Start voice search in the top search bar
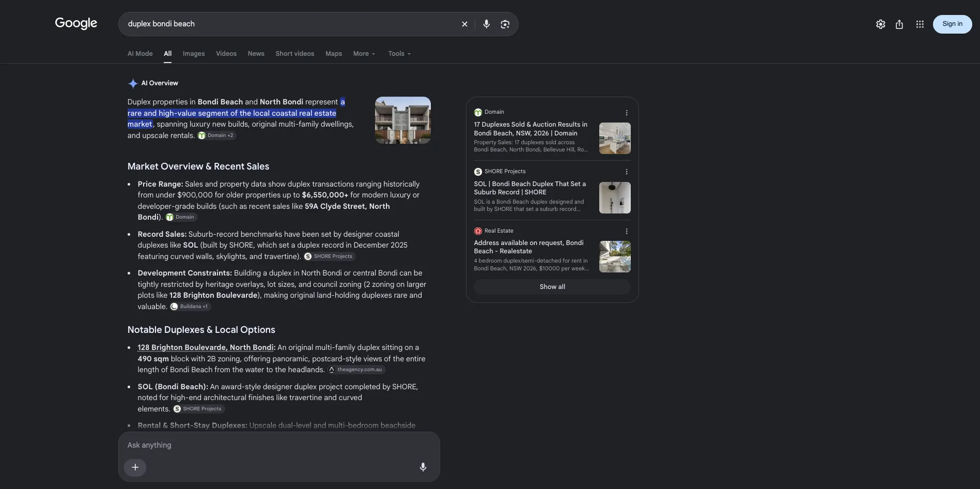Screen dimensions: 980x489 (x=486, y=24)
